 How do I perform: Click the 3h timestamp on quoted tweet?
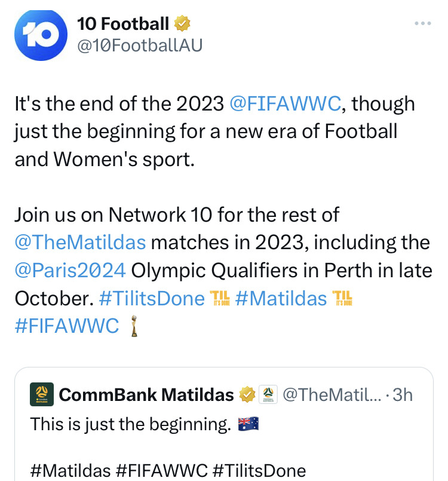point(401,395)
